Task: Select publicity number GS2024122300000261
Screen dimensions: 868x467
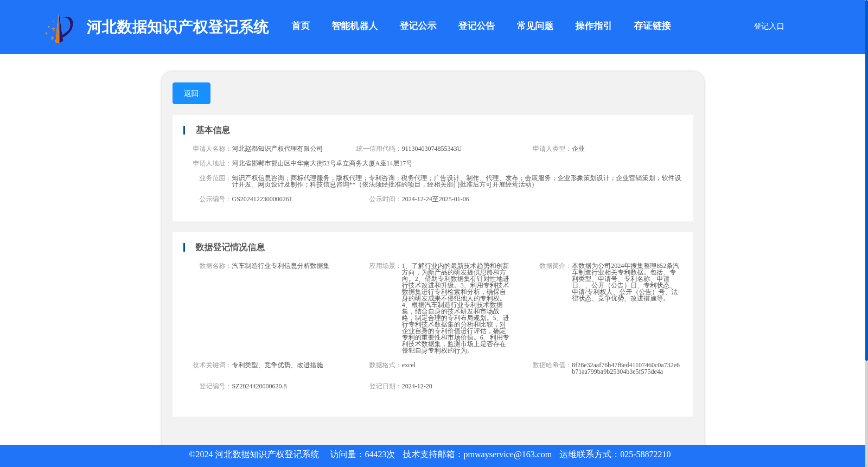Action: [262, 199]
